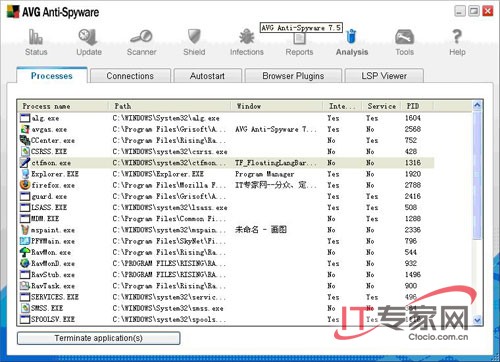This screenshot has height=362, width=500.
Task: Open the Infections bug icon
Action: pyautogui.click(x=247, y=37)
